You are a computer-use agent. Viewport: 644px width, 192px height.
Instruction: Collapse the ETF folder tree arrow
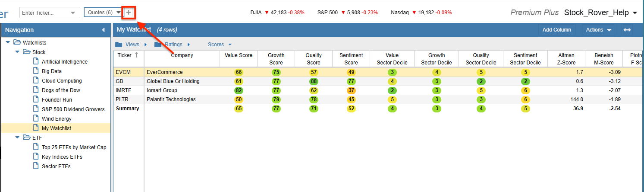[18, 138]
